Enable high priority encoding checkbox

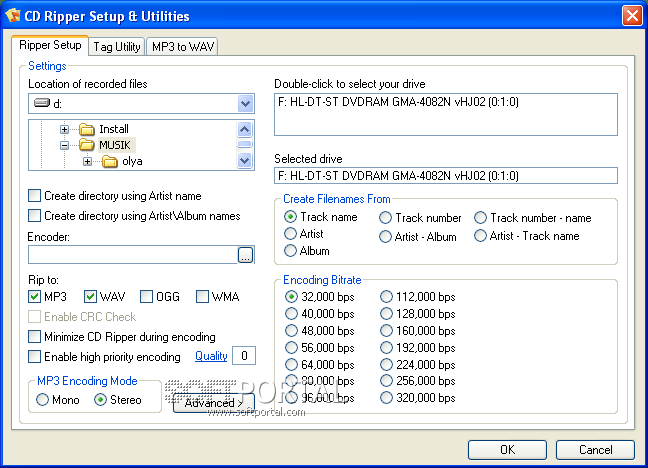[34, 356]
